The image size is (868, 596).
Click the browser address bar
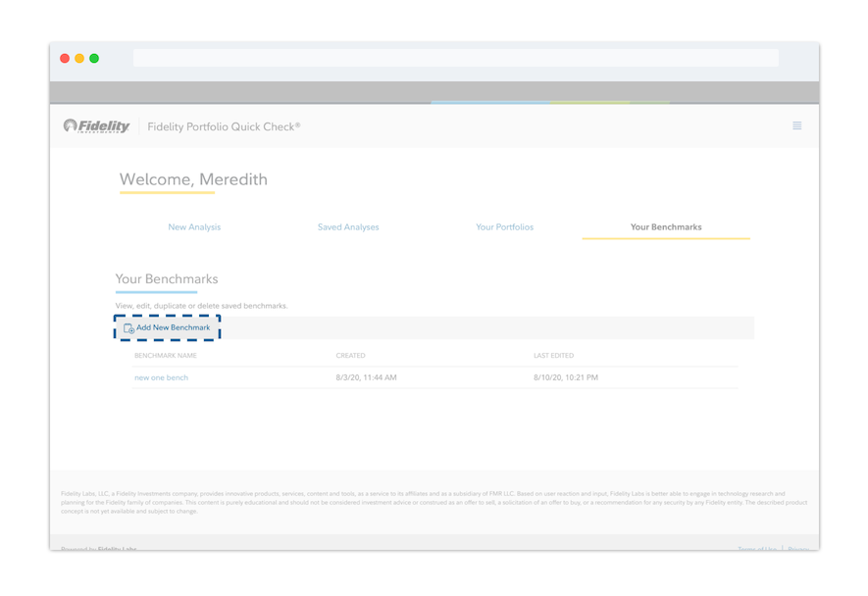(455, 59)
